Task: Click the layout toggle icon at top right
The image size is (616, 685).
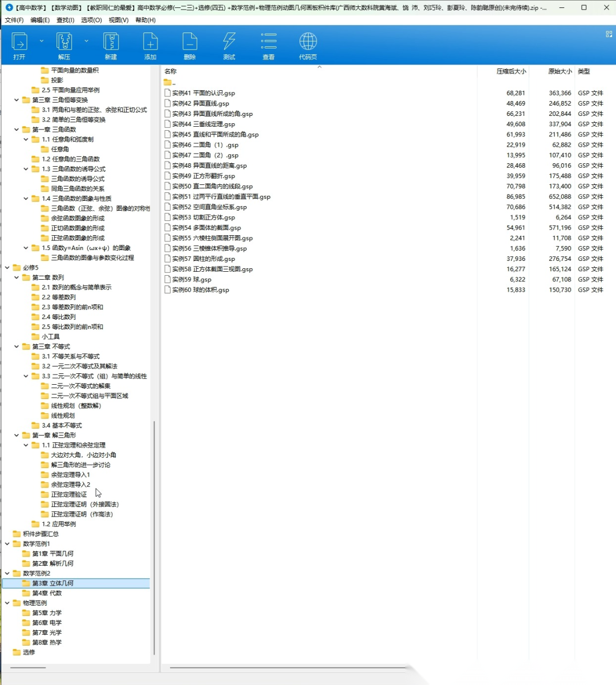Action: 609,34
